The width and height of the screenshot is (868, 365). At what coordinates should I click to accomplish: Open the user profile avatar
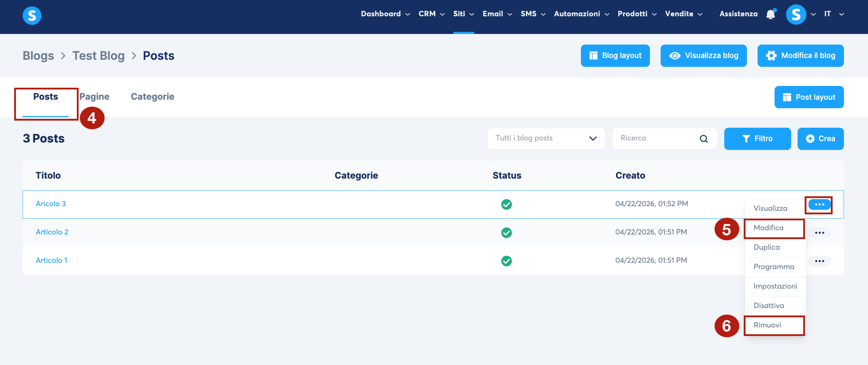click(796, 15)
